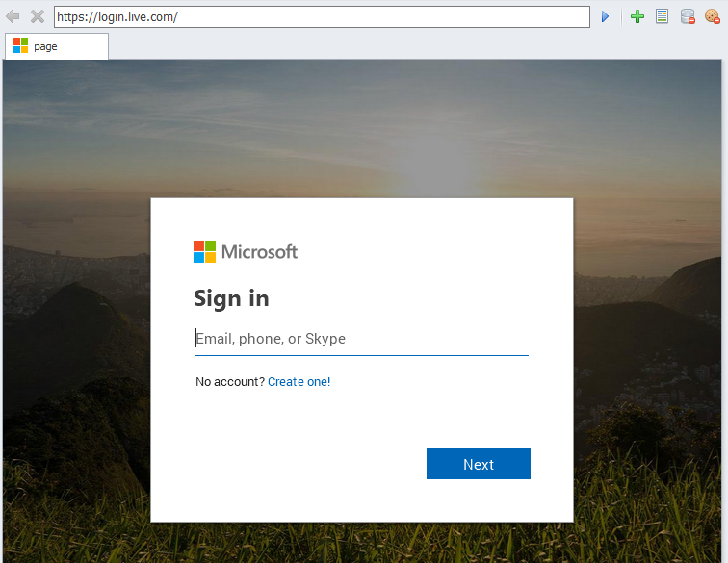Image resolution: width=728 pixels, height=563 pixels.
Task: Click the blue go arrow icon
Action: pyautogui.click(x=605, y=16)
